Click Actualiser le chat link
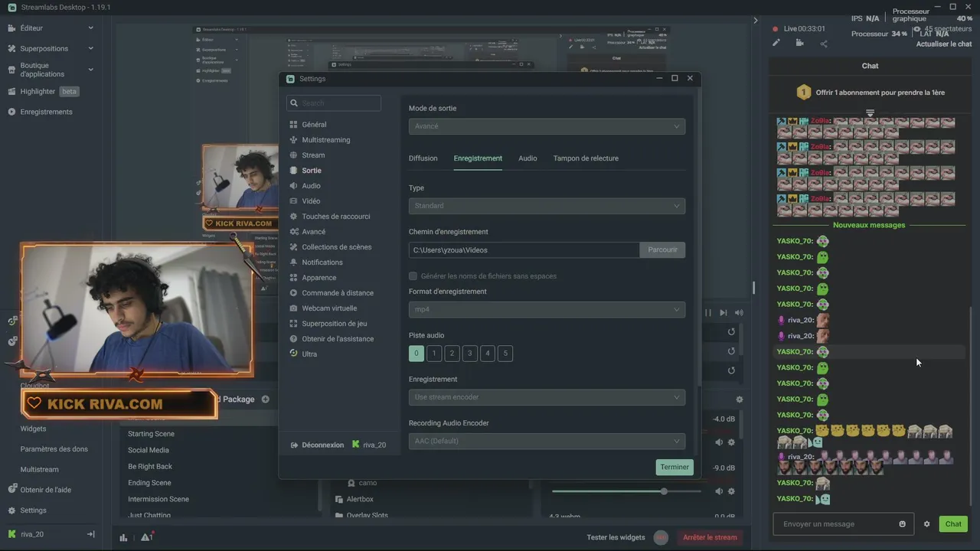 tap(944, 44)
